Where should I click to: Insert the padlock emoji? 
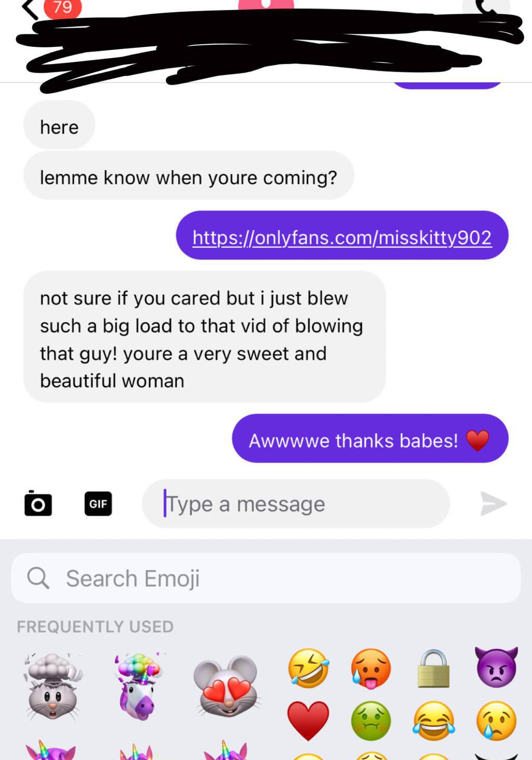point(433,669)
